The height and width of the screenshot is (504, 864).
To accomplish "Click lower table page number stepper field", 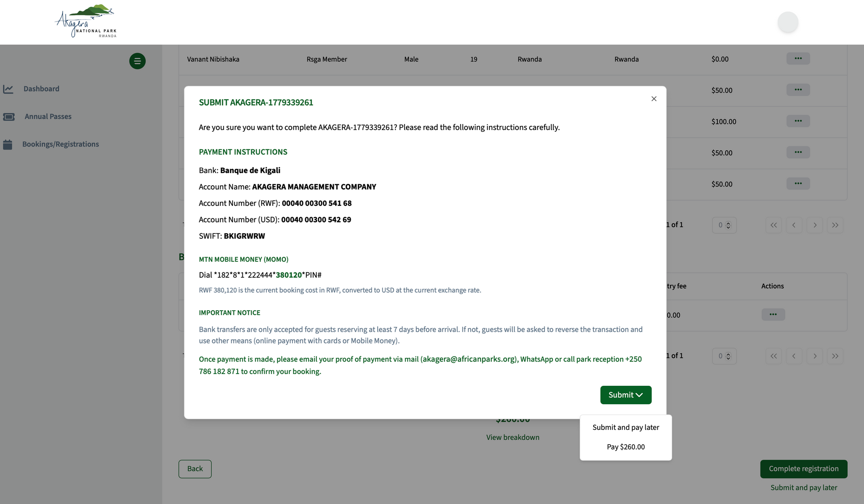I will pos(724,356).
